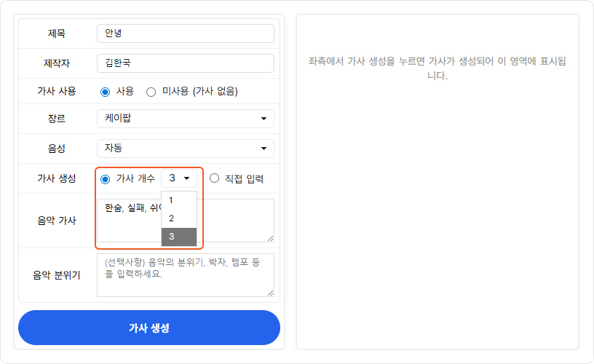This screenshot has width=594, height=364.
Task: Select the 가사 개수 radio button
Action: (105, 178)
